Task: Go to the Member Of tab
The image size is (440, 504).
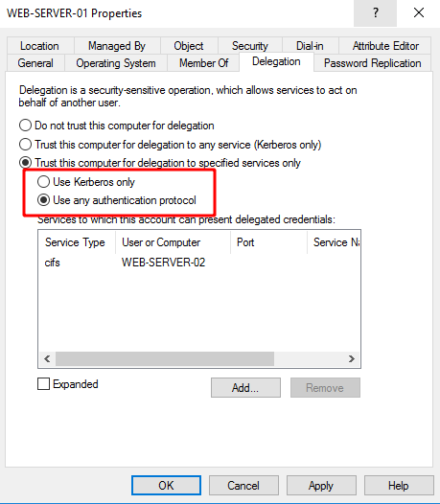Action: 203,63
